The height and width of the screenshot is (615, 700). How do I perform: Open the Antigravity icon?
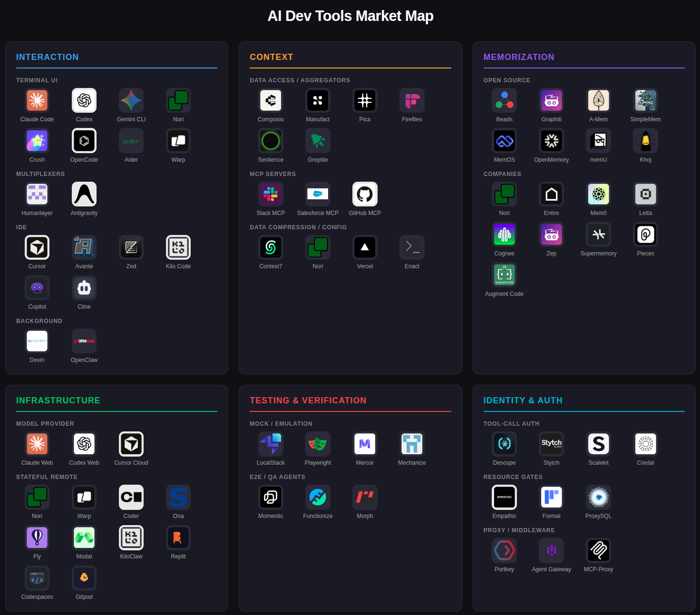click(x=84, y=194)
